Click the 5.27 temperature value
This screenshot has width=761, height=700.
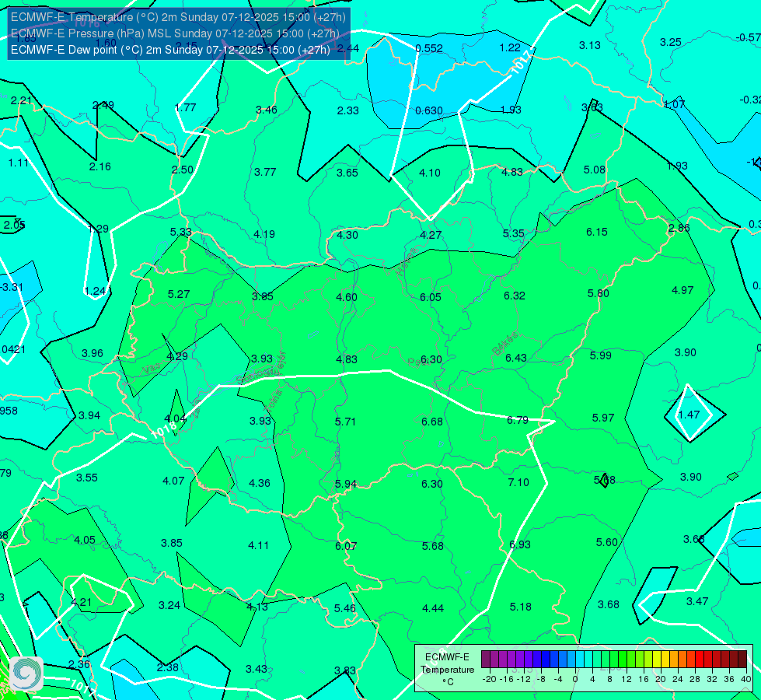click(179, 294)
